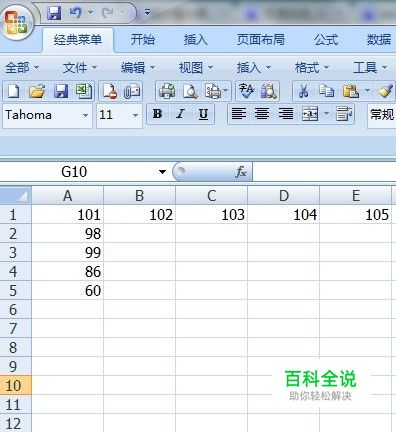Screen dimensions: 396x432
Task: Open the 插入 classic menu
Action: (x=254, y=68)
